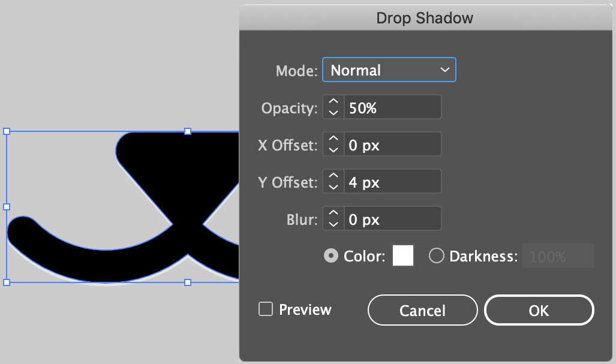Image resolution: width=616 pixels, height=364 pixels.
Task: Click the Opacity down arrow
Action: pos(334,113)
